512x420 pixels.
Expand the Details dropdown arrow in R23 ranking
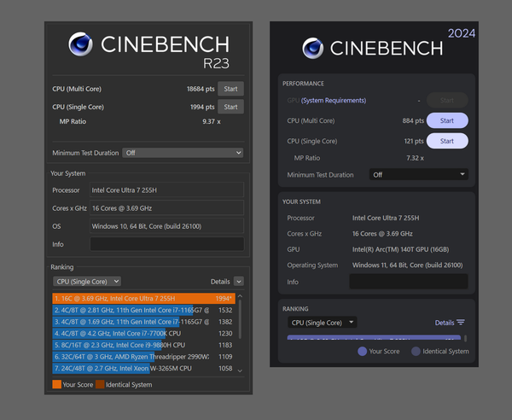239,281
